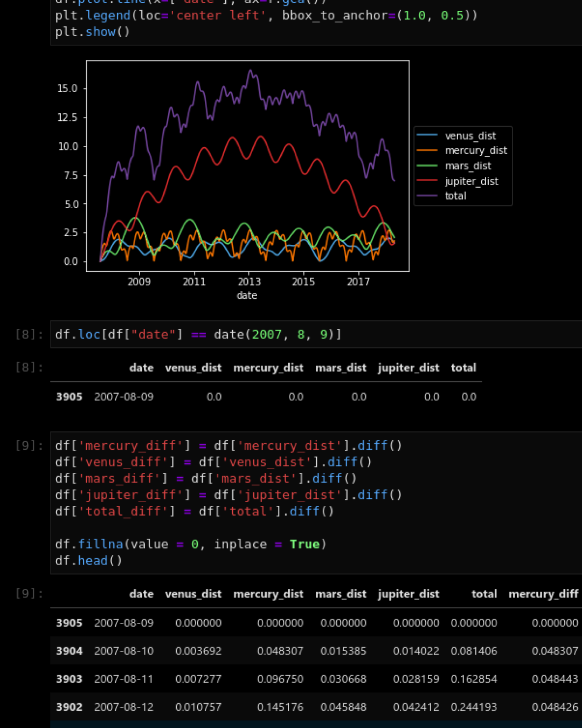Click the df.head() line in cell 9
This screenshot has height=728, width=582.
point(89,561)
